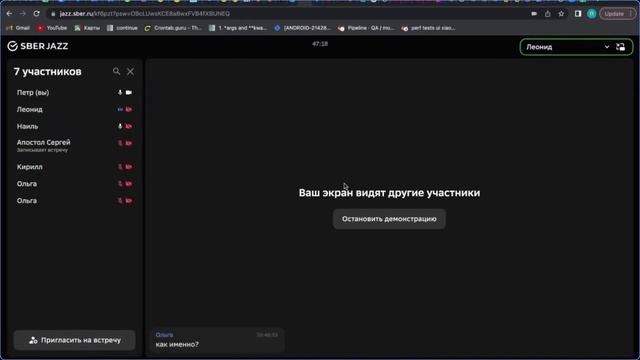The width and height of the screenshot is (640, 360).
Task: Click Наиль's microphone icon
Action: point(120,127)
